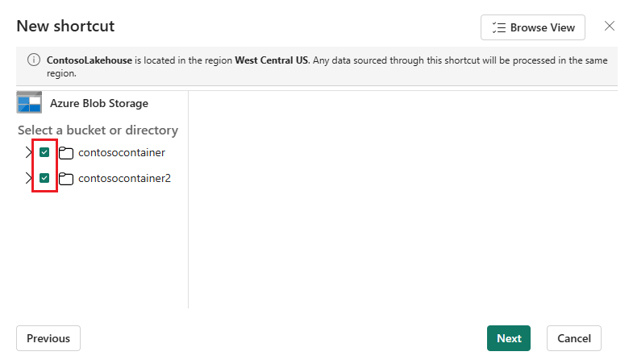Click the Next button

coord(508,338)
